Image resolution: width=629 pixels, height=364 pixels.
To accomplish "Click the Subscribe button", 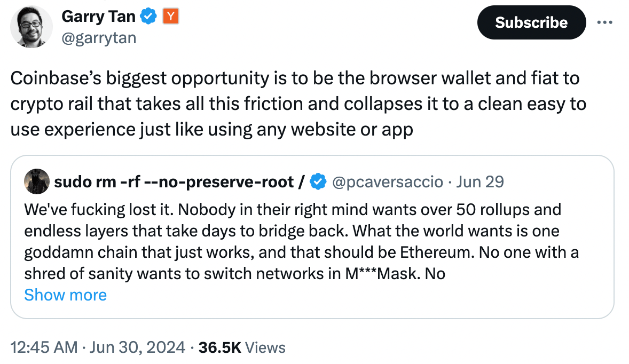I will (x=531, y=22).
